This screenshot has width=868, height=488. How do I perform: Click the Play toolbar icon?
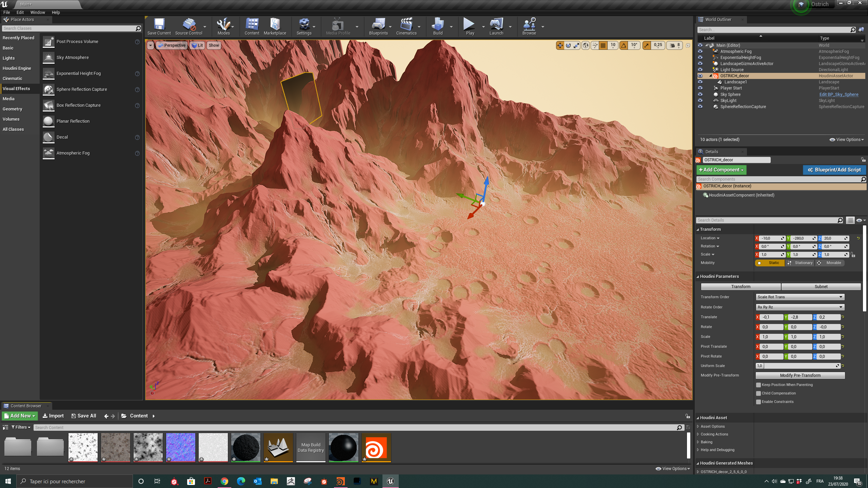pos(470,26)
